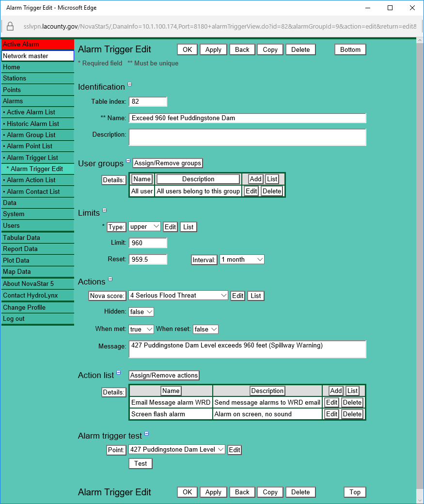424x504 pixels.
Task: Open Stations in the left menu
Action: [15, 78]
